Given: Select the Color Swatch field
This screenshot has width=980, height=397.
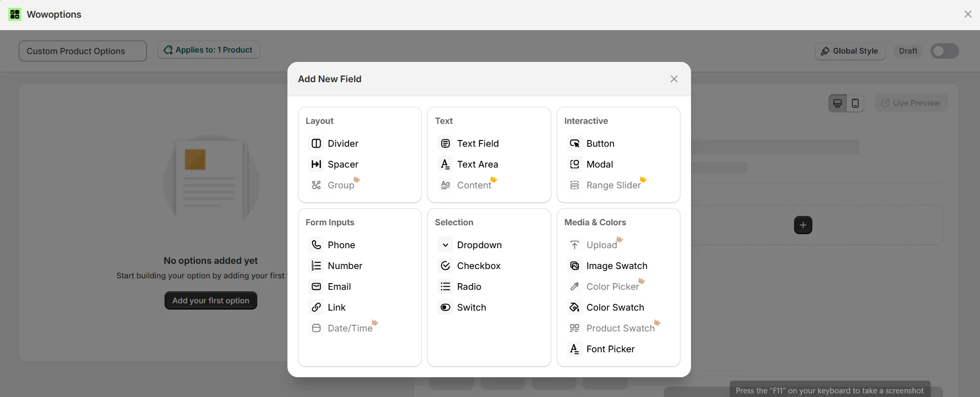Looking at the screenshot, I should [x=614, y=308].
